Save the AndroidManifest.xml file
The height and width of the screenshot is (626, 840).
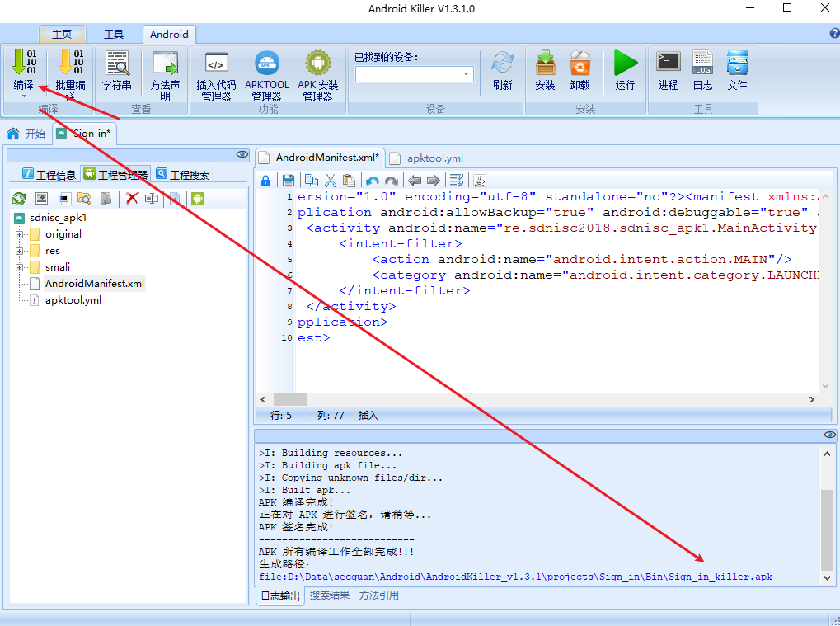coord(289,179)
